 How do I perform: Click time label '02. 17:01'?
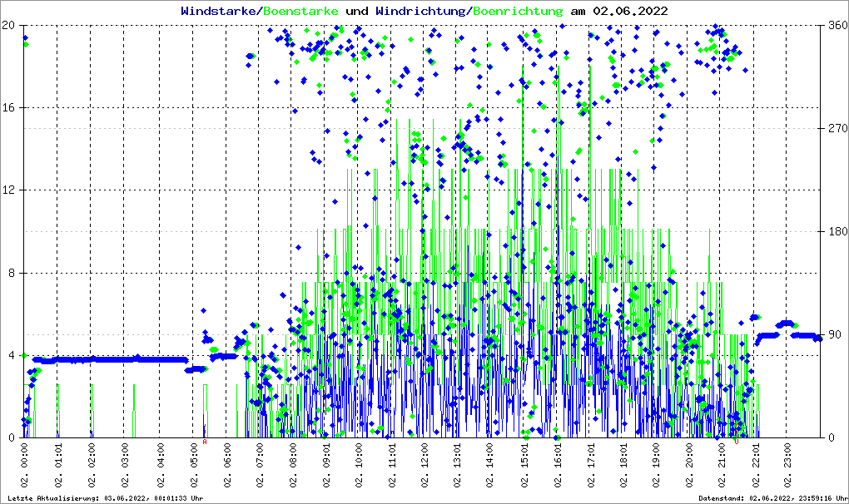pyautogui.click(x=591, y=465)
